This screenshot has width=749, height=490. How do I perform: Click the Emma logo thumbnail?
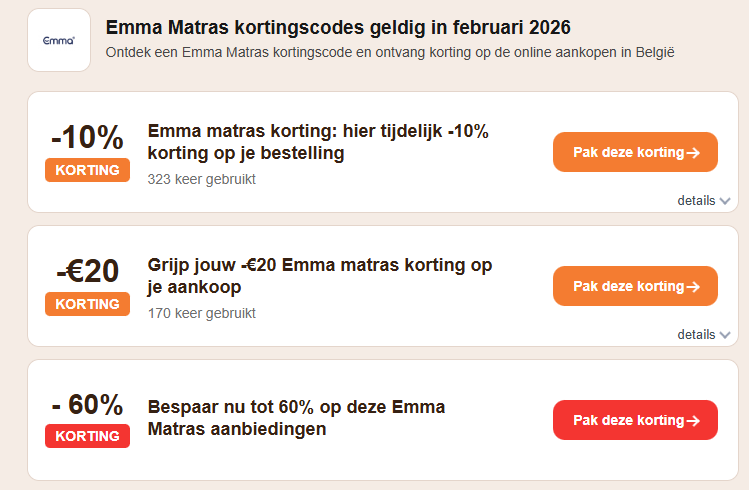point(59,40)
